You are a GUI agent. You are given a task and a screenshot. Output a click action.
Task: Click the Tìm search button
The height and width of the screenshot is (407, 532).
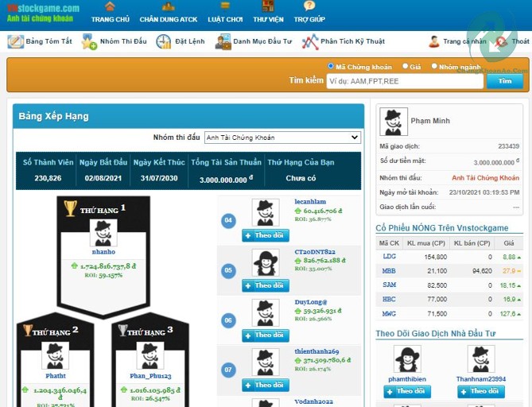[x=504, y=81]
